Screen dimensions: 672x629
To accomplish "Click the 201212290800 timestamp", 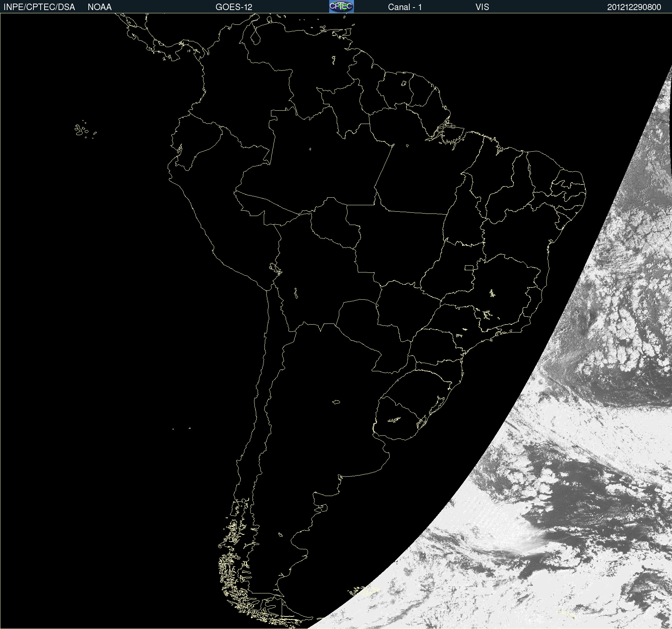I will click(x=634, y=7).
